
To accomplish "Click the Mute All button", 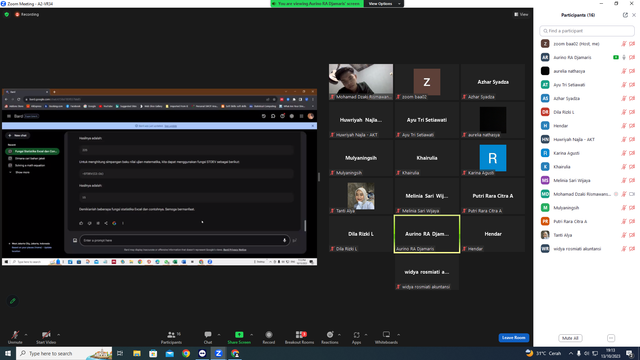I will (570, 338).
